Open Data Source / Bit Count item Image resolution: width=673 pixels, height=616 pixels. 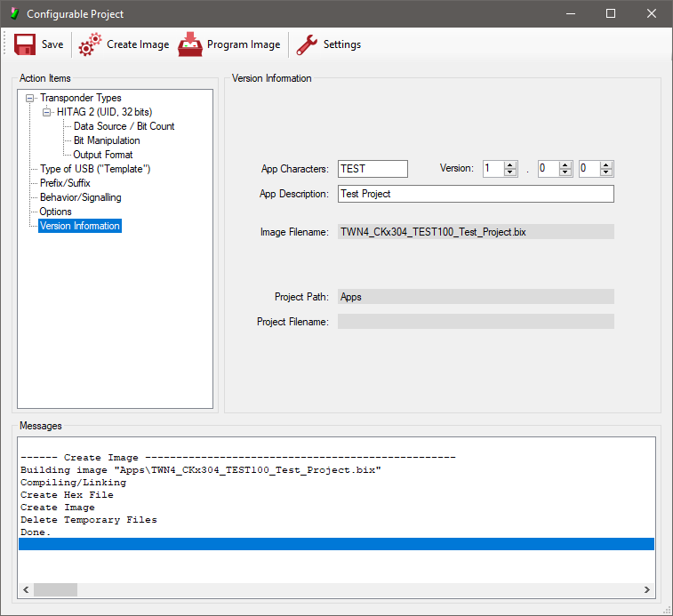click(124, 126)
